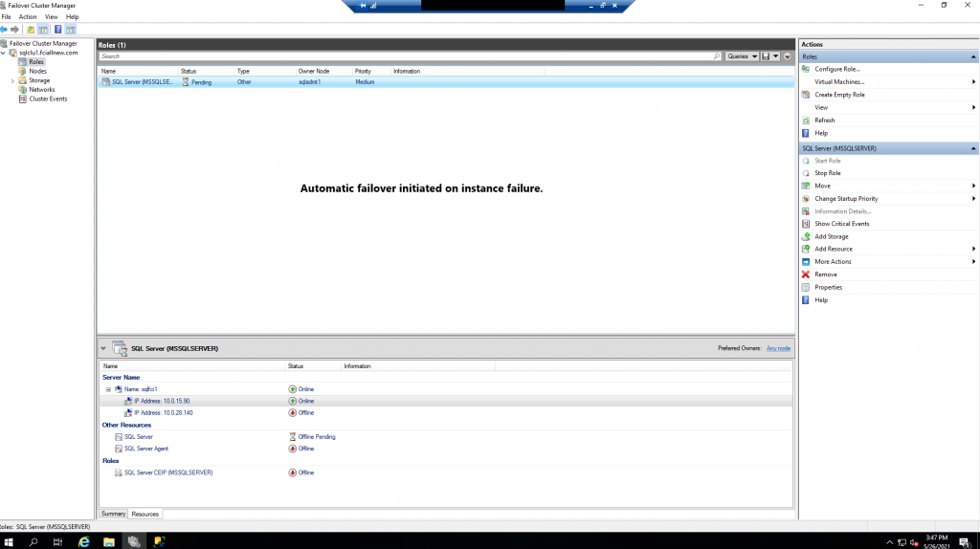
Task: Collapse SQL Server (MSSQLSERVER) Actions section
Action: [x=973, y=148]
